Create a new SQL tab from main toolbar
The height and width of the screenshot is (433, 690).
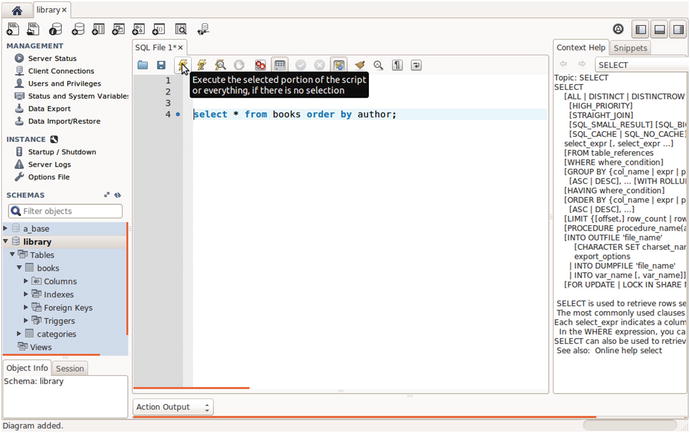[x=13, y=29]
